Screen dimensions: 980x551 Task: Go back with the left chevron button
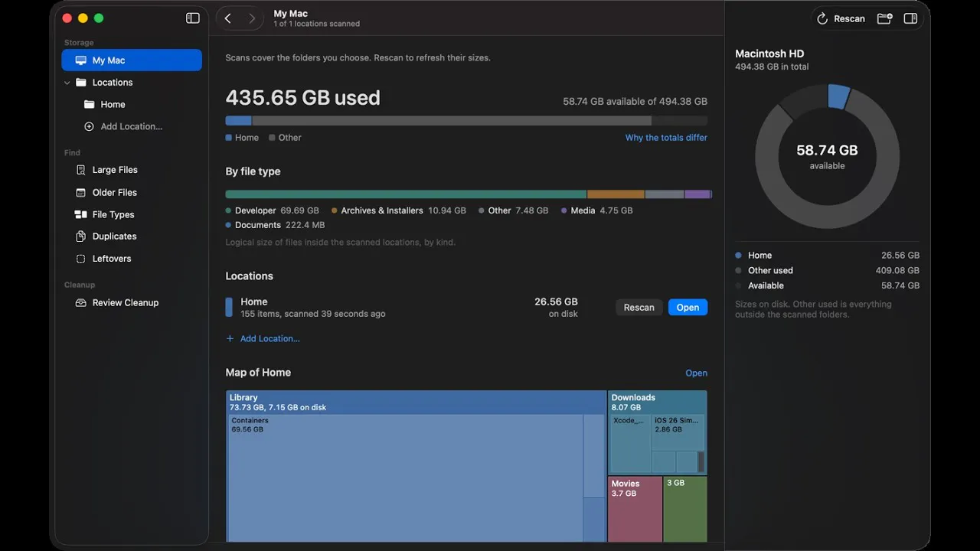point(228,18)
